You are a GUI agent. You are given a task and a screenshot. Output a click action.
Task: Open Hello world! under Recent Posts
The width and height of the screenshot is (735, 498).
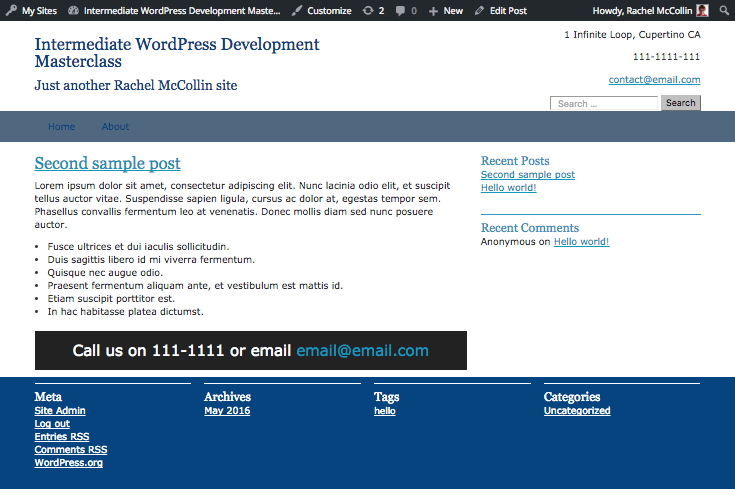pyautogui.click(x=509, y=188)
